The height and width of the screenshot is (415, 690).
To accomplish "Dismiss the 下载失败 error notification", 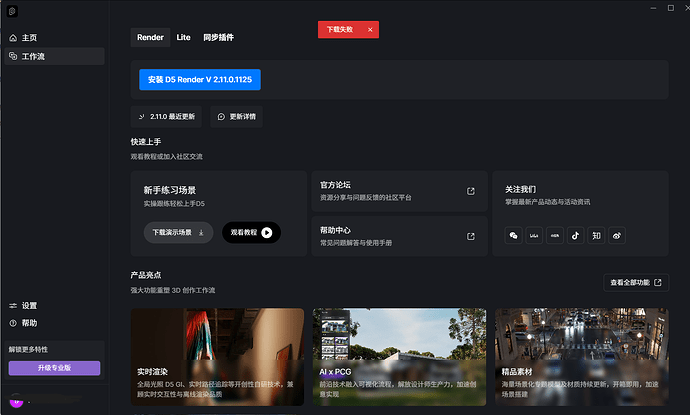I will point(370,30).
